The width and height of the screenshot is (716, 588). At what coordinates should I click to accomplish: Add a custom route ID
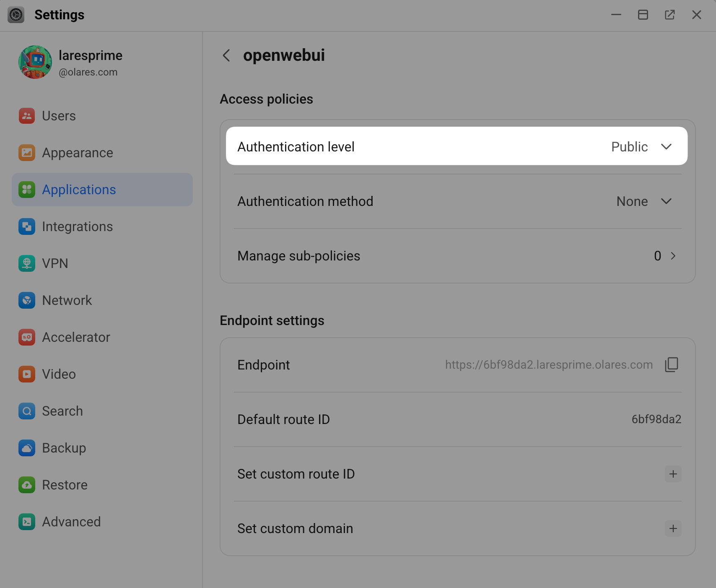673,474
